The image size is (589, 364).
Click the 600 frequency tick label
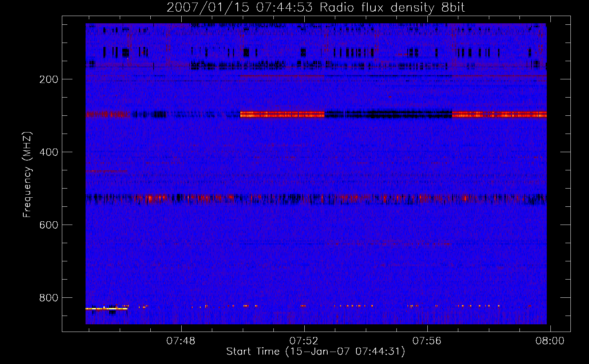point(49,225)
